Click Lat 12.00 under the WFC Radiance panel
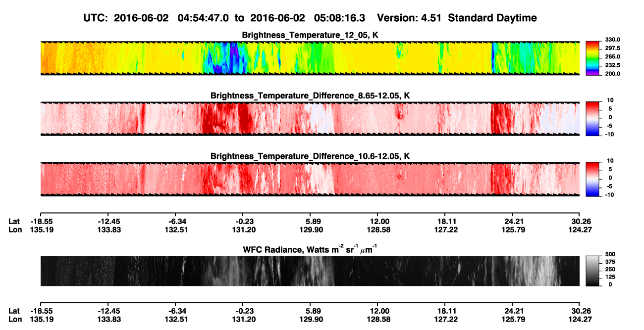The image size is (644, 330). click(x=377, y=311)
